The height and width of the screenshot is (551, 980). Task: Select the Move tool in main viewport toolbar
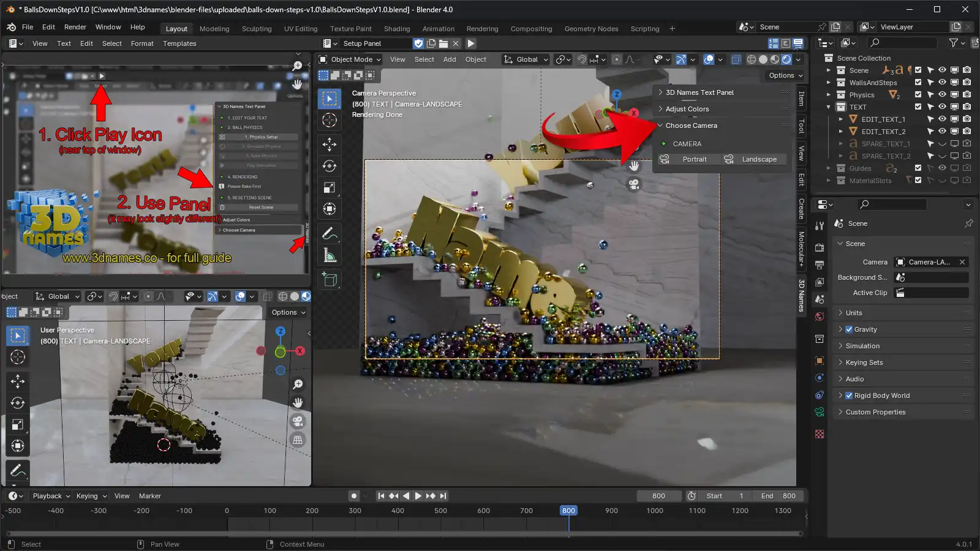[330, 144]
